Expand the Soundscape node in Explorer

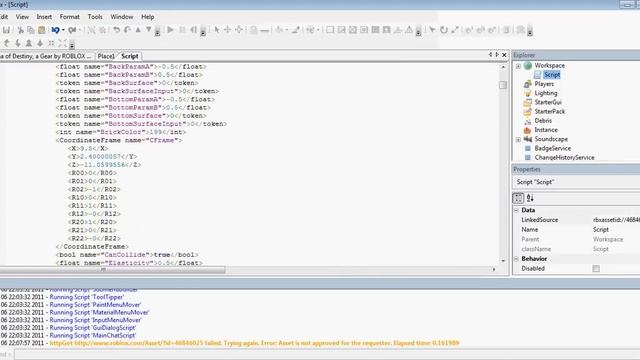click(518, 140)
